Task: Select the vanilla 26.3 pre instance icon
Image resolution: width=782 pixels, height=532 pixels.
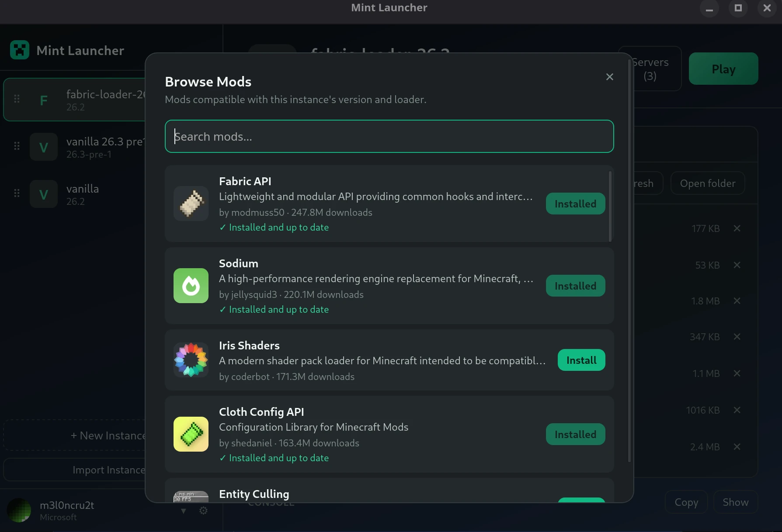Action: click(44, 147)
